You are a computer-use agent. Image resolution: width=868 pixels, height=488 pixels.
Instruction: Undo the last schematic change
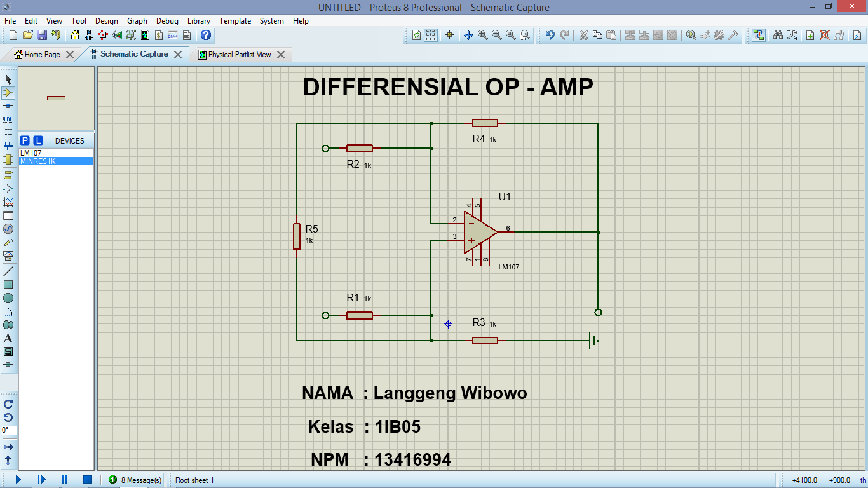tap(549, 36)
